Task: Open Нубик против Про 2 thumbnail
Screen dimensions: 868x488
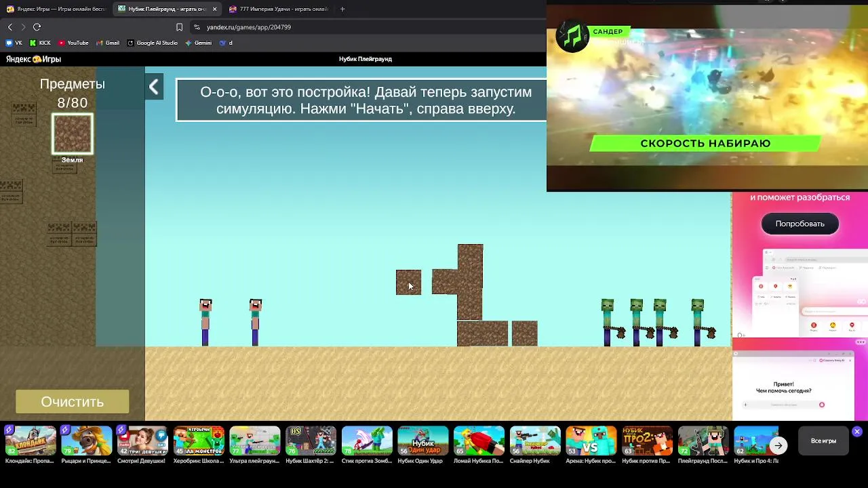Action: pyautogui.click(x=648, y=441)
